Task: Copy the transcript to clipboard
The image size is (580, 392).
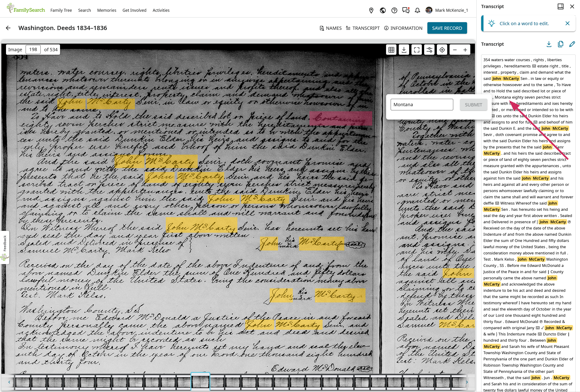Action: (561, 44)
